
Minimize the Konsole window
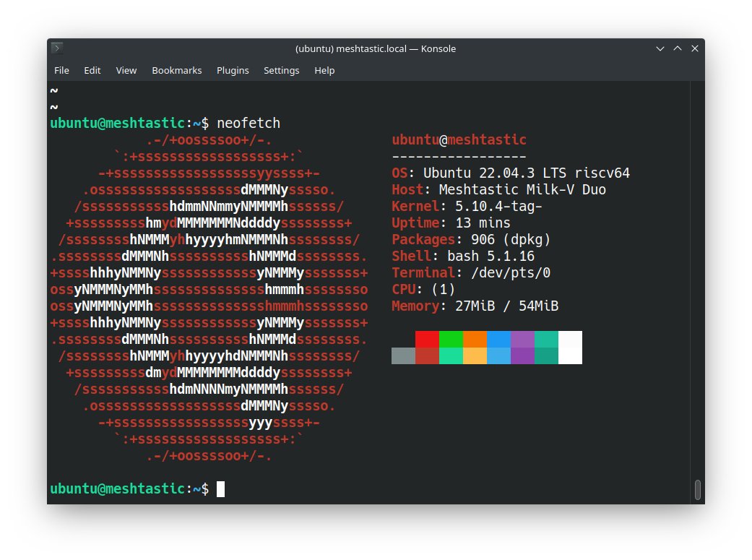[660, 48]
